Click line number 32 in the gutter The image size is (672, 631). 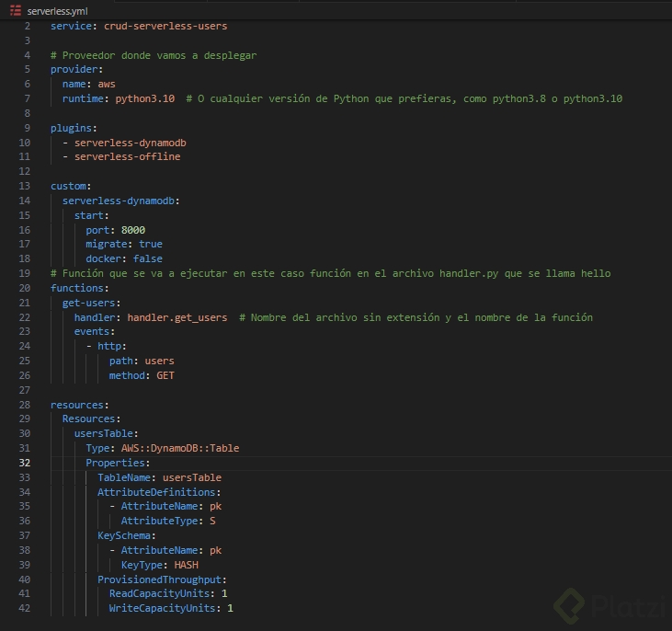[x=25, y=463]
